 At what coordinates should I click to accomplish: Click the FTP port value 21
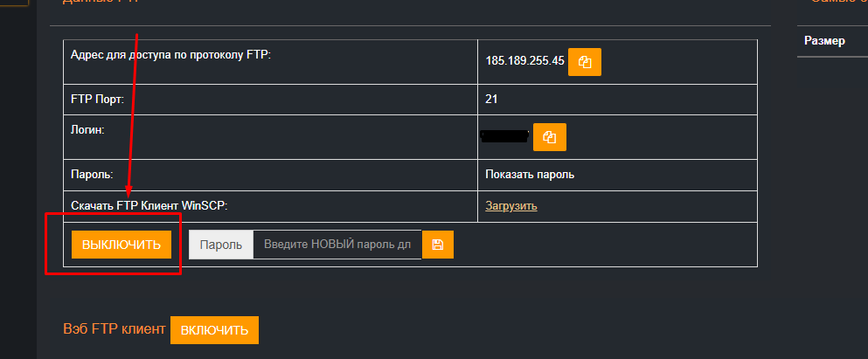point(491,100)
